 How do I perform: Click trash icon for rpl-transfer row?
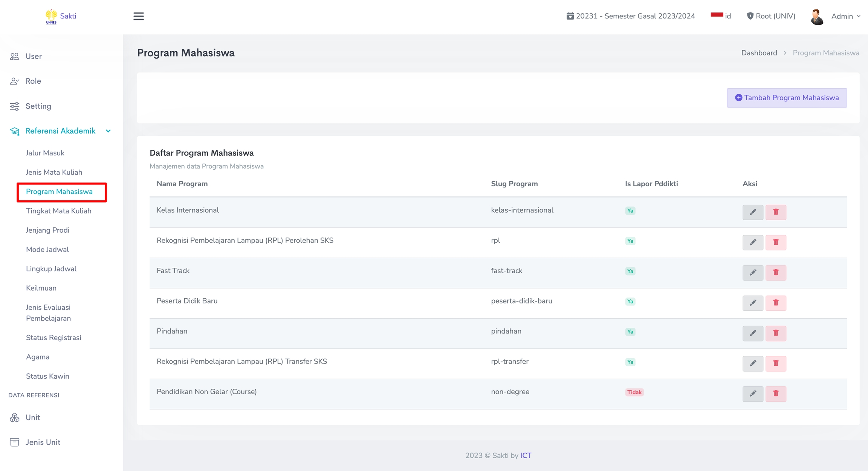[x=775, y=363]
